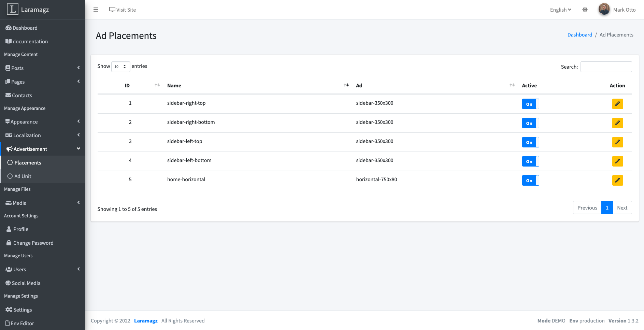Image resolution: width=644 pixels, height=330 pixels.
Task: Disable the sidebar-right-bottom placement switch
Action: 530,123
